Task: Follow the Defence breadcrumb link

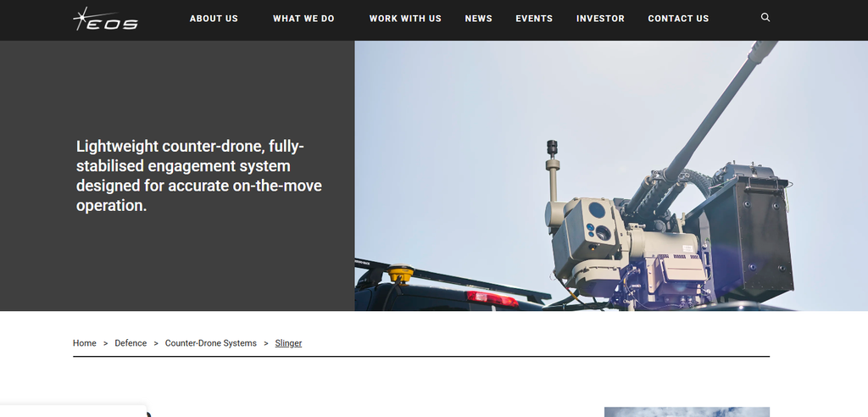Action: [131, 343]
